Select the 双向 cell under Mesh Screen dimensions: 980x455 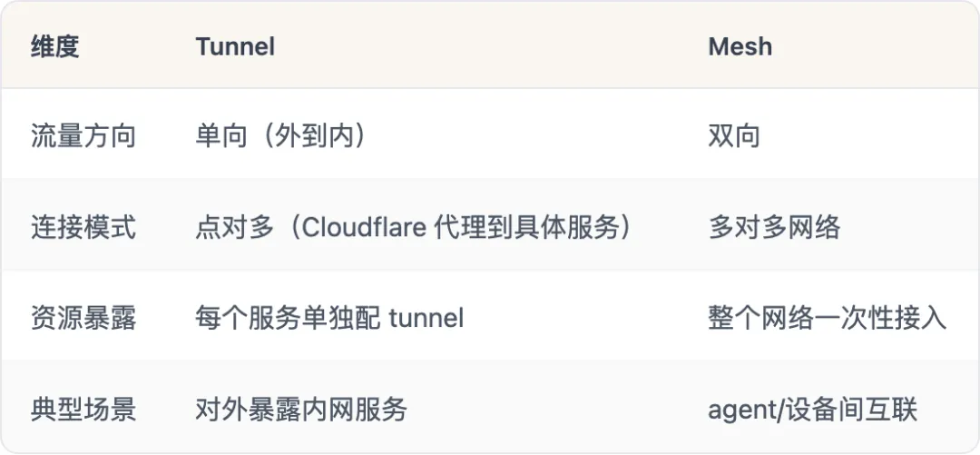(734, 136)
